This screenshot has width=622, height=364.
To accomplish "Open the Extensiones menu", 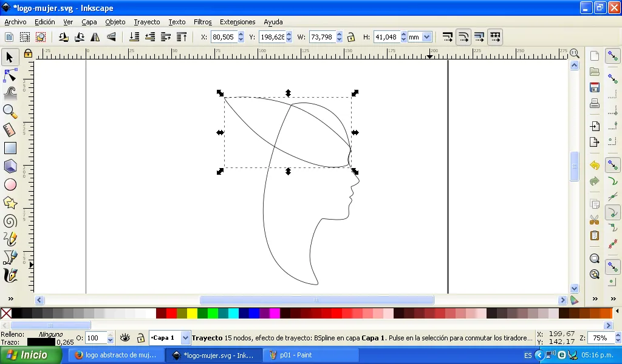I will point(238,22).
